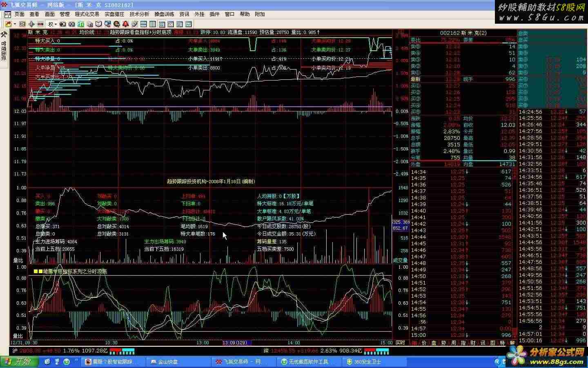Open the 管理 menu

click(65, 14)
